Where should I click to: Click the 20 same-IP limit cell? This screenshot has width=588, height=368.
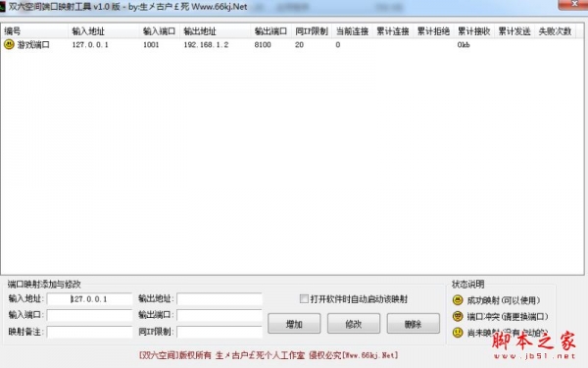(299, 45)
